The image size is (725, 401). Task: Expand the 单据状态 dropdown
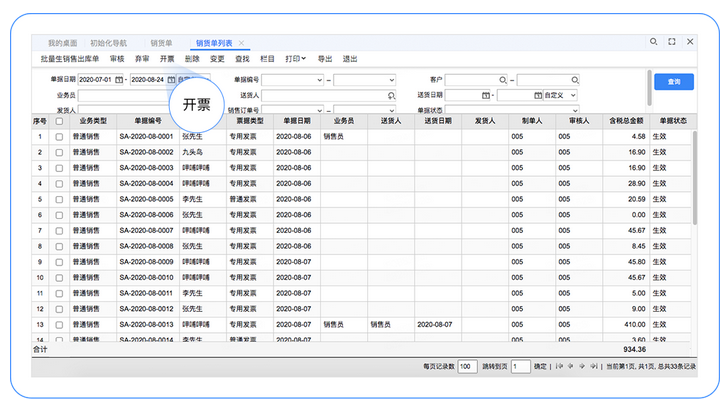tap(575, 110)
